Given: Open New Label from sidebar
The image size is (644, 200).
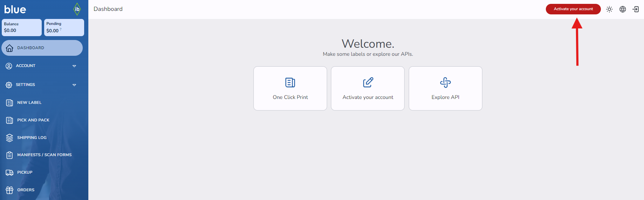Looking at the screenshot, I should 29,102.
